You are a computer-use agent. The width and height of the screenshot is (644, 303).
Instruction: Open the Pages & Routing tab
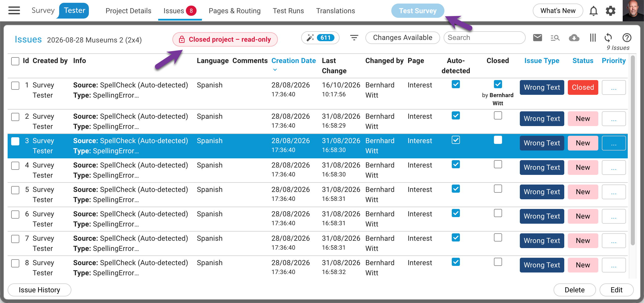click(235, 11)
